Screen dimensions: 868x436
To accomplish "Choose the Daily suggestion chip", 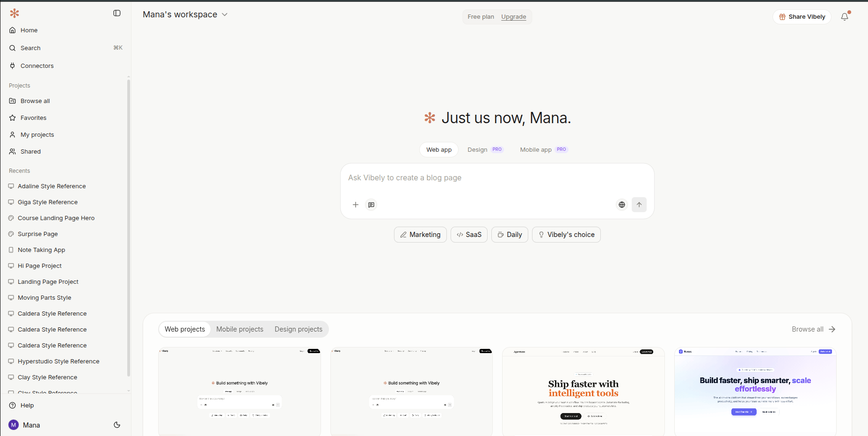I will coord(510,235).
